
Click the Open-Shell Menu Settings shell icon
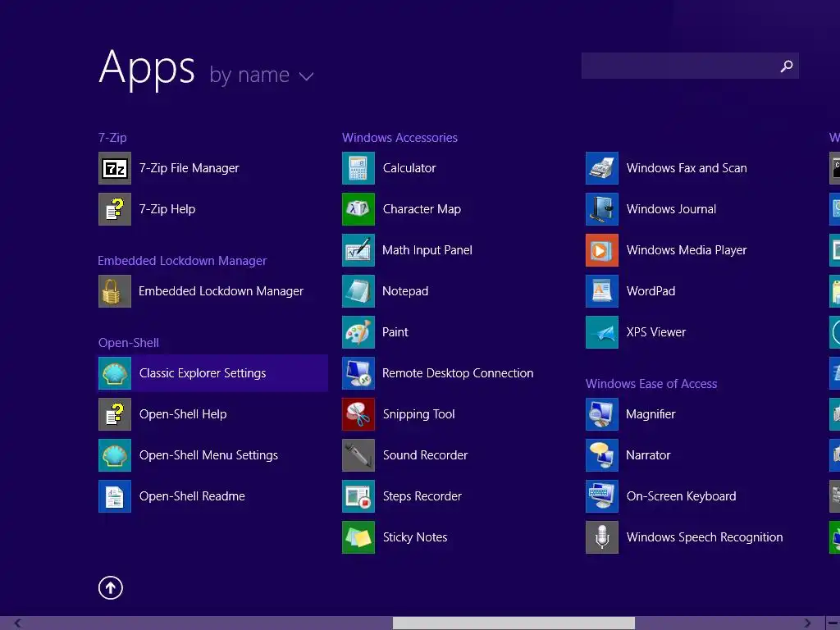115,455
